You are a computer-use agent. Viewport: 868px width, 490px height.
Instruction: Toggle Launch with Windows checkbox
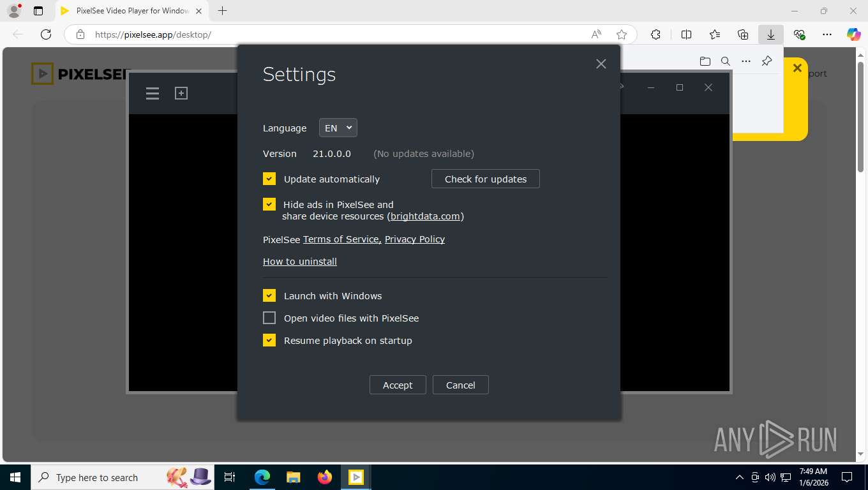click(269, 296)
